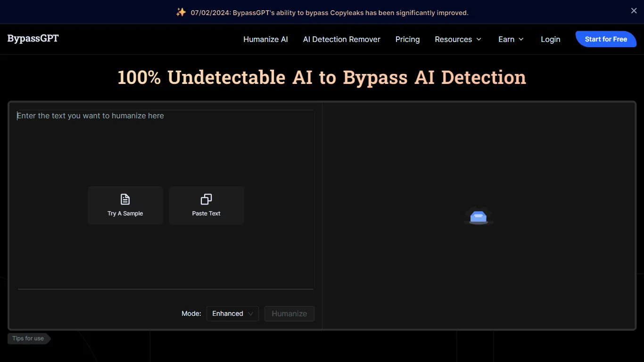
Task: Open AI Detection Remover page
Action: click(341, 39)
